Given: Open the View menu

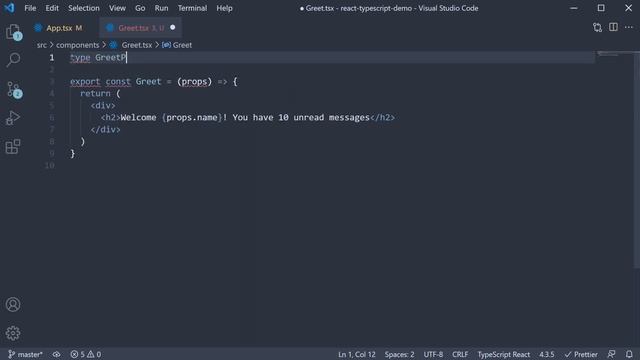Looking at the screenshot, I should click(117, 8).
